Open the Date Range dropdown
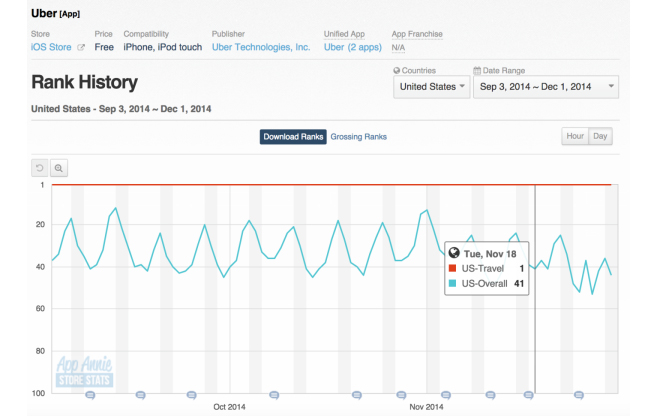This screenshot has height=416, width=654. coord(544,87)
